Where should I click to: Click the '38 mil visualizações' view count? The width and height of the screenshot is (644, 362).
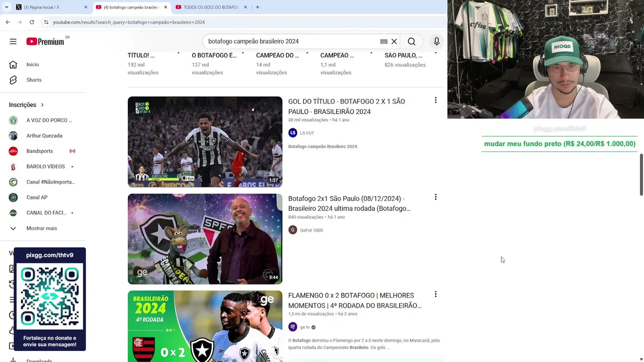(x=308, y=120)
